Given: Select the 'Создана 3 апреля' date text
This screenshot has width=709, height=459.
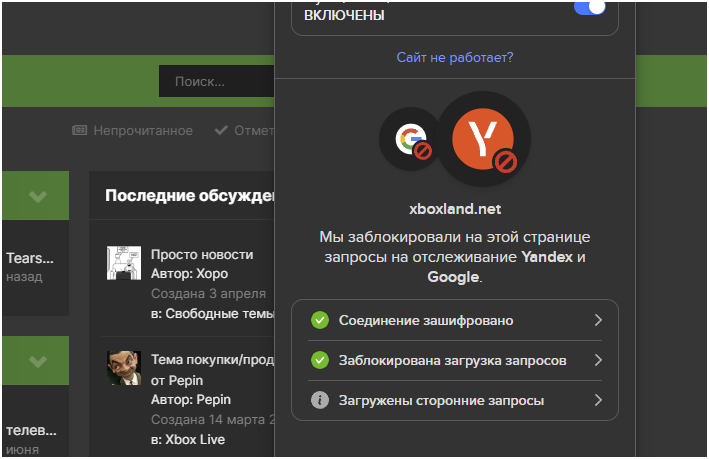Looking at the screenshot, I should point(208,293).
